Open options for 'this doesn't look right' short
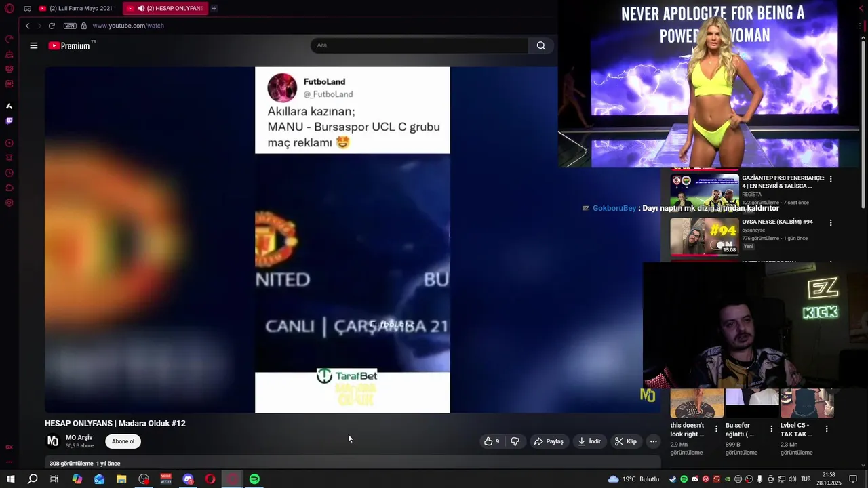 716,429
